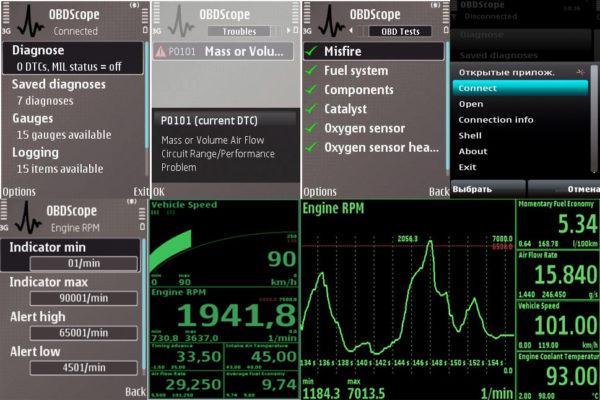Click the Engine Coolant Temperature 93.00 gauge
The width and height of the screenshot is (600, 400).
click(558, 376)
